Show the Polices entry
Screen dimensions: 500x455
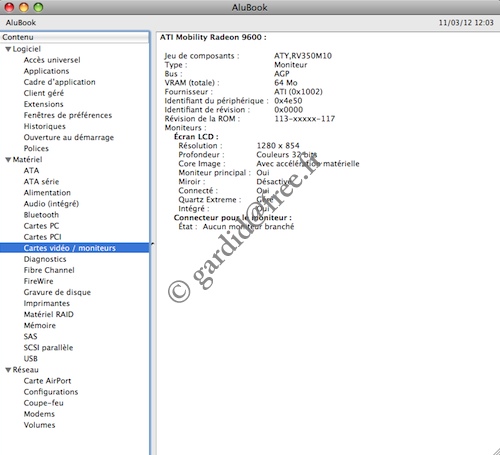click(36, 148)
